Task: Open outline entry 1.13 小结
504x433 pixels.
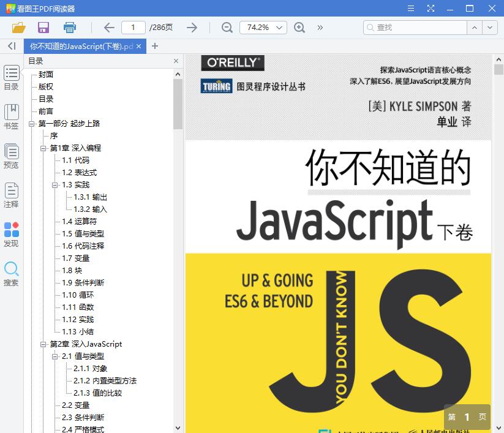Action: [78, 332]
